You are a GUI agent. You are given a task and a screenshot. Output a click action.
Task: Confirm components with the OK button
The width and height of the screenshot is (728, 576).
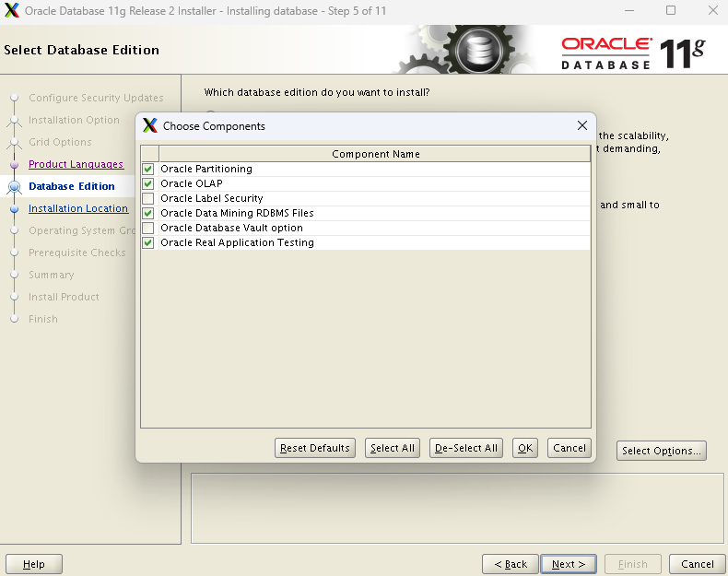click(525, 448)
